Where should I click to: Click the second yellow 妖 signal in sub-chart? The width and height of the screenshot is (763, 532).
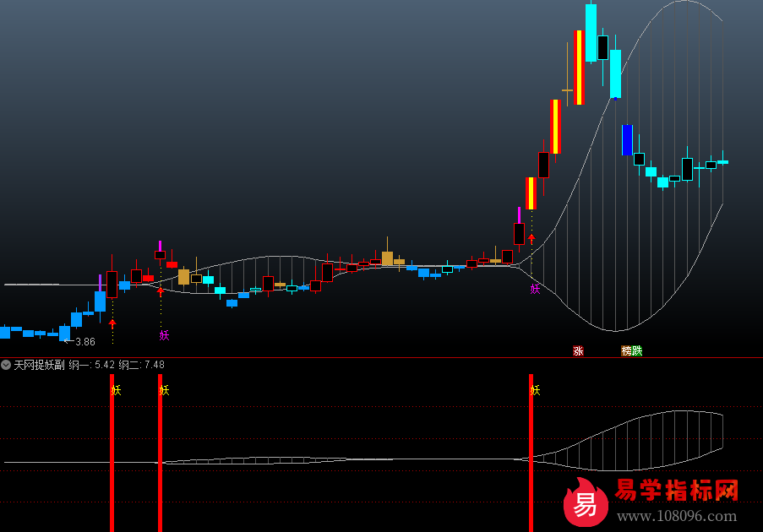click(x=164, y=390)
